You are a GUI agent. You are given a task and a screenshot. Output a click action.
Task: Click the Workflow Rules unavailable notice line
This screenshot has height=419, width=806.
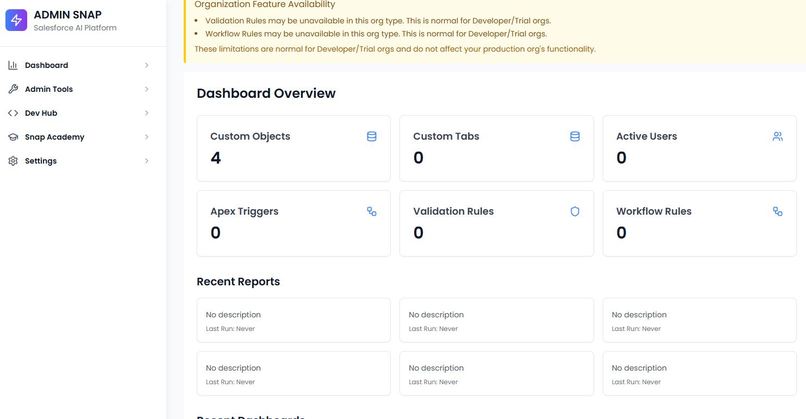pyautogui.click(x=376, y=34)
